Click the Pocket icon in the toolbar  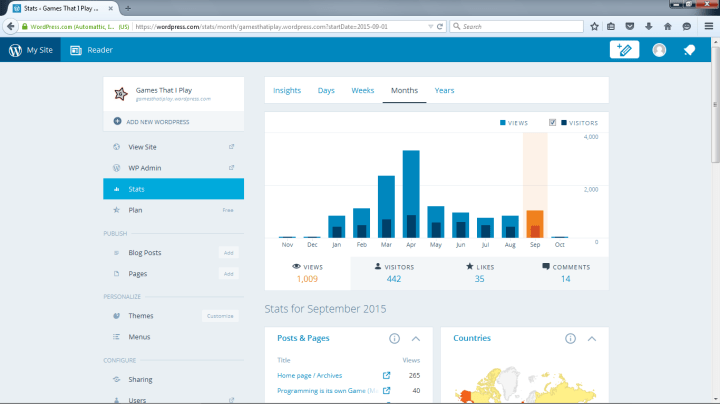coord(630,27)
